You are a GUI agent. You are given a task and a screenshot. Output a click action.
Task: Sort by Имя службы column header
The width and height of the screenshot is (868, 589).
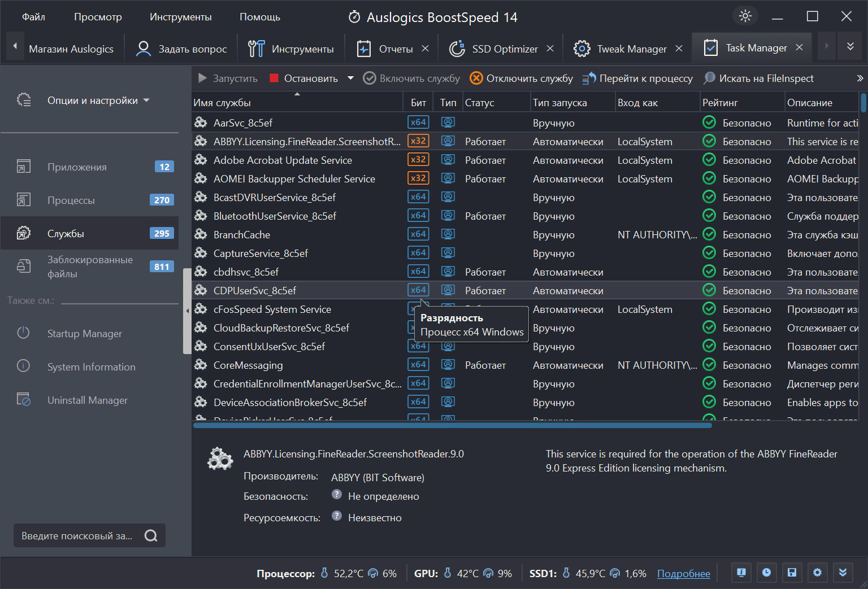coord(298,103)
